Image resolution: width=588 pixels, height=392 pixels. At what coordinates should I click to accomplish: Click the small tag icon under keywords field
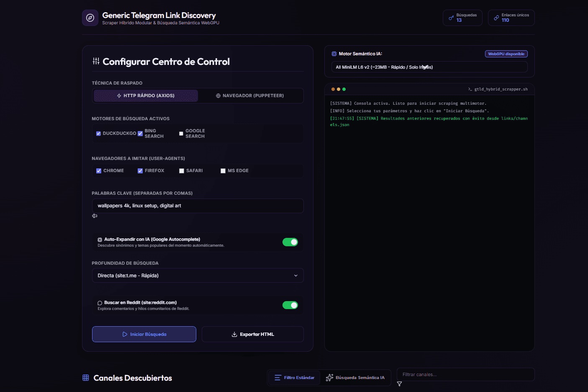point(95,216)
